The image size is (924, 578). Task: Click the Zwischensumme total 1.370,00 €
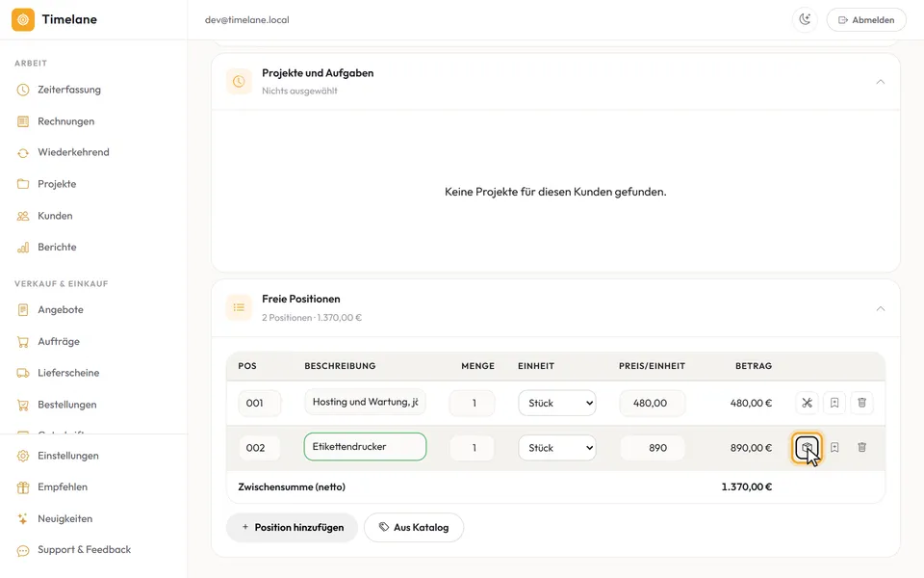coord(747,487)
